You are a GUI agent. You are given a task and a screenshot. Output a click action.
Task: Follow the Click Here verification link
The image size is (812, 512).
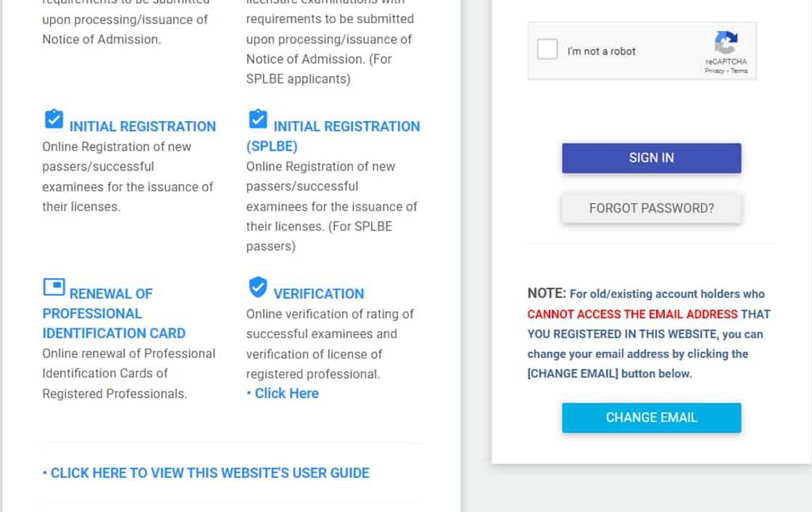[286, 393]
